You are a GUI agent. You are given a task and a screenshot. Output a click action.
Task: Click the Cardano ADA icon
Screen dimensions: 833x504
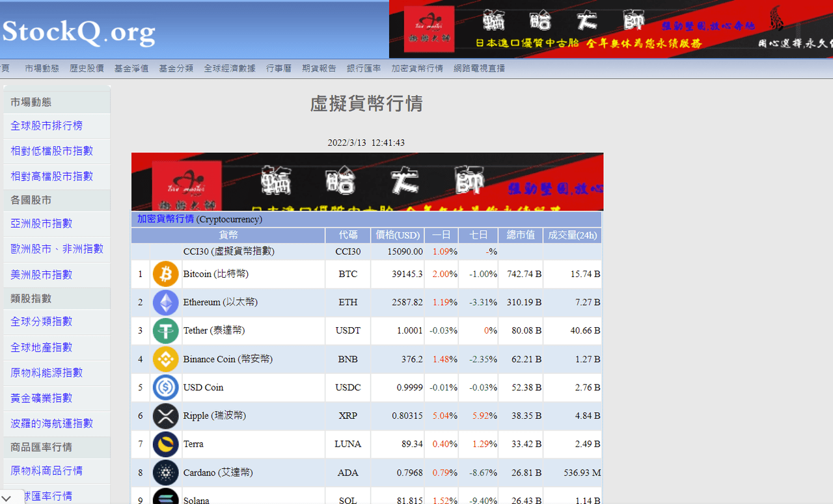165,473
